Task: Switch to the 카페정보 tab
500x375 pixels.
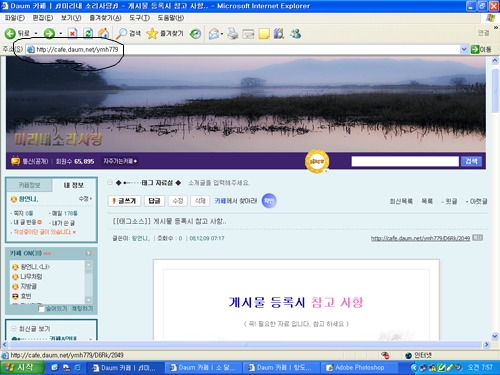Action: coord(29,185)
